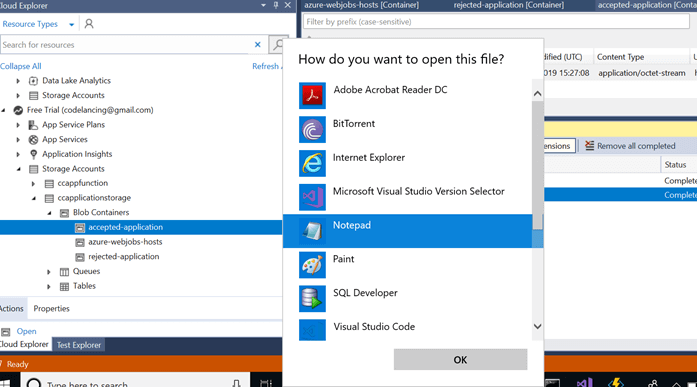
Task: Click the Content Type column header
Action: [x=620, y=57]
